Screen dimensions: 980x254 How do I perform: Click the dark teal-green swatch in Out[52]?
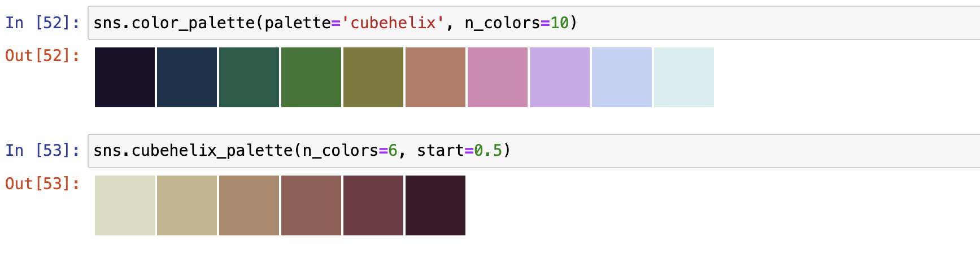(249, 77)
